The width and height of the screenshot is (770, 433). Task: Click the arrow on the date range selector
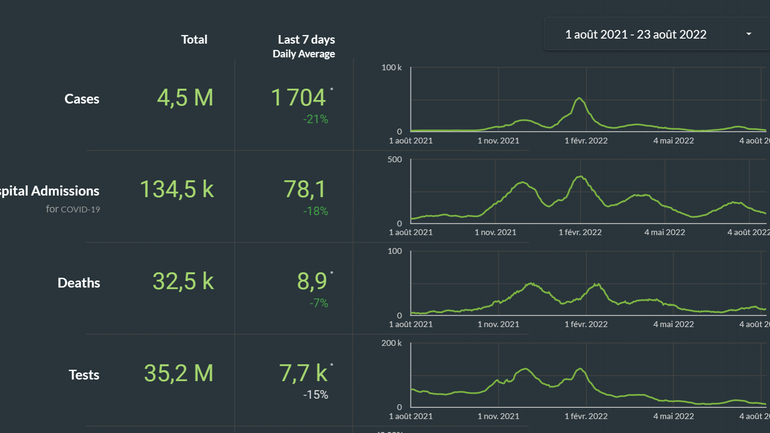(x=749, y=34)
